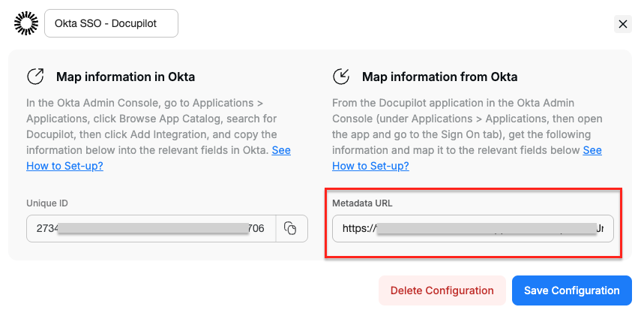The image size is (644, 316).
Task: Click the outbound arrow icon beside 'Map information in Okta'
Action: coord(35,77)
